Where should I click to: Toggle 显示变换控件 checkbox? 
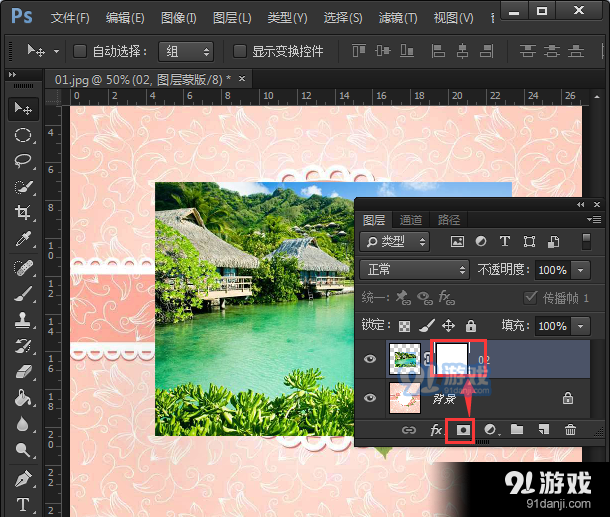coord(240,51)
